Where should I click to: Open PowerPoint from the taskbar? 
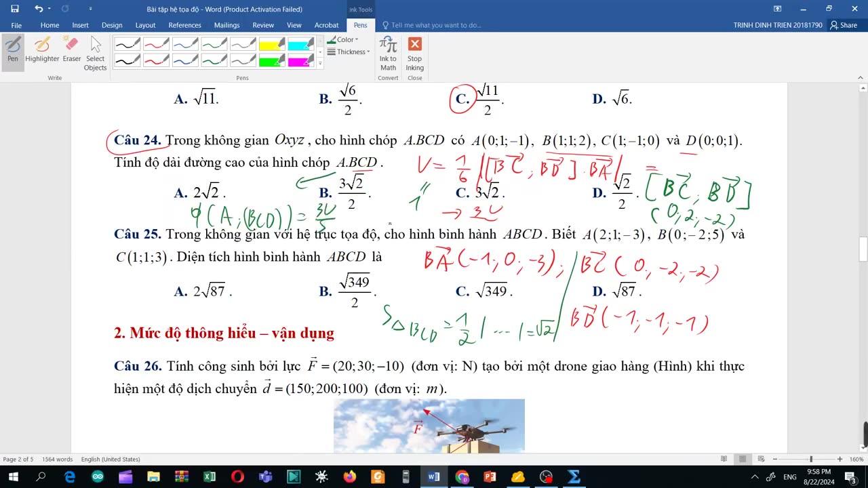coord(490,476)
